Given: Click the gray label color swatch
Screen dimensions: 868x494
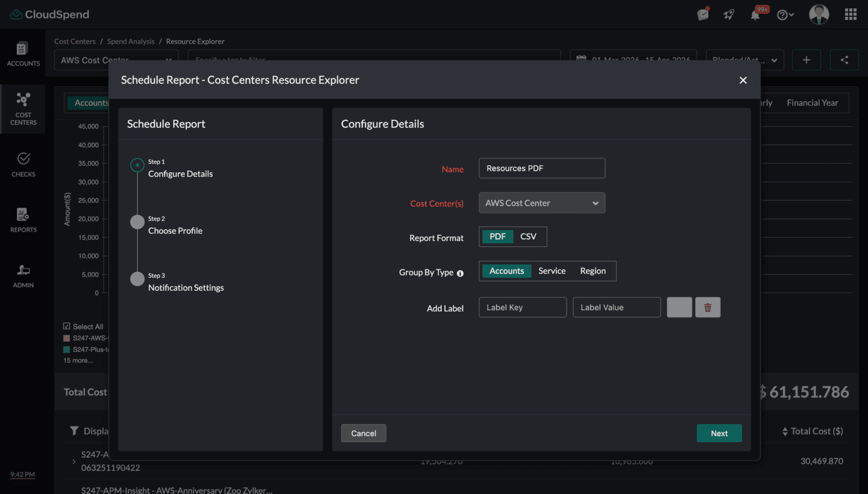Looking at the screenshot, I should pyautogui.click(x=679, y=307).
